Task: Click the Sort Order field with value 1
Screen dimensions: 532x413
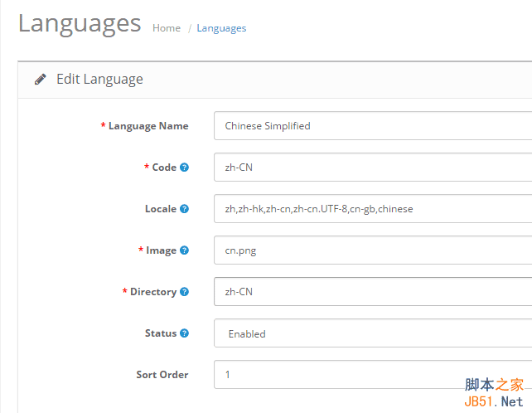Action: click(373, 375)
